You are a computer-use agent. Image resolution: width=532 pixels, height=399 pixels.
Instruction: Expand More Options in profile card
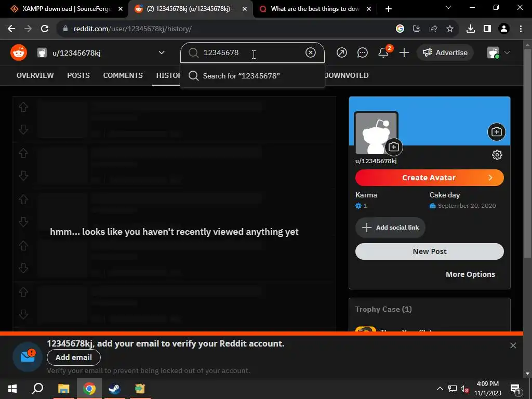[x=470, y=274]
